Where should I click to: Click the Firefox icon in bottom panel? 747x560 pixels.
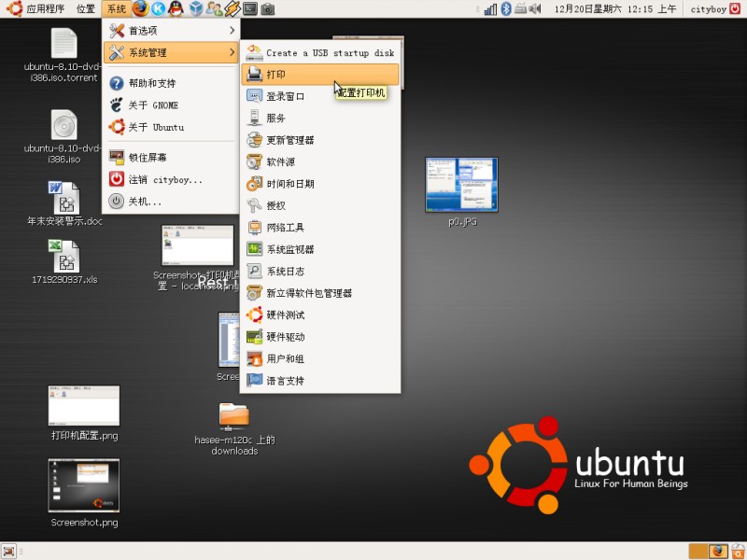click(x=718, y=552)
